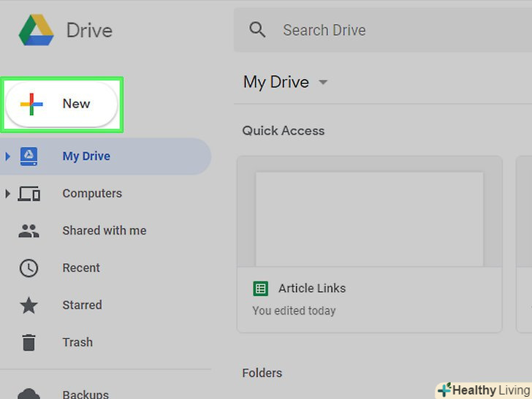Click the Shared with me people icon
The image size is (532, 399).
coord(28,231)
